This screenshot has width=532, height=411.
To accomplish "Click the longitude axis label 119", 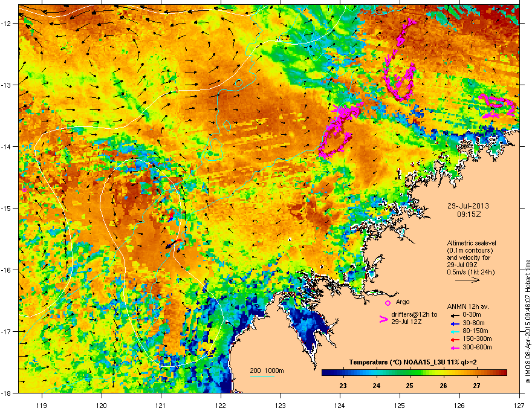I will tap(42, 405).
